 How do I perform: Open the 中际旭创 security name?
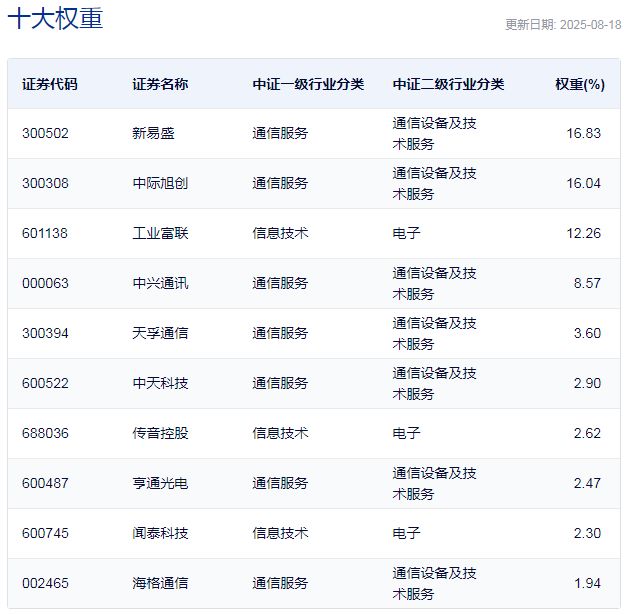[160, 183]
